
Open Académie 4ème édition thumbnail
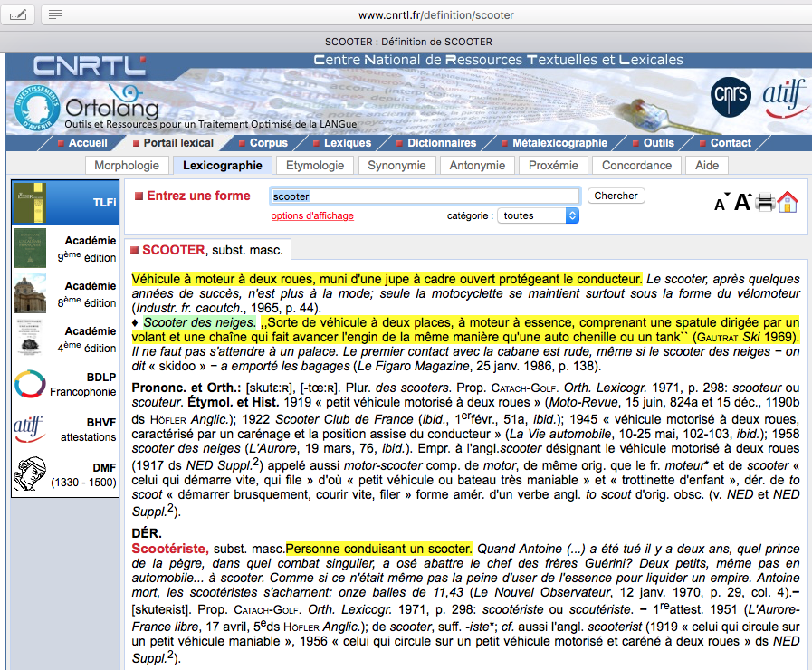click(30, 338)
